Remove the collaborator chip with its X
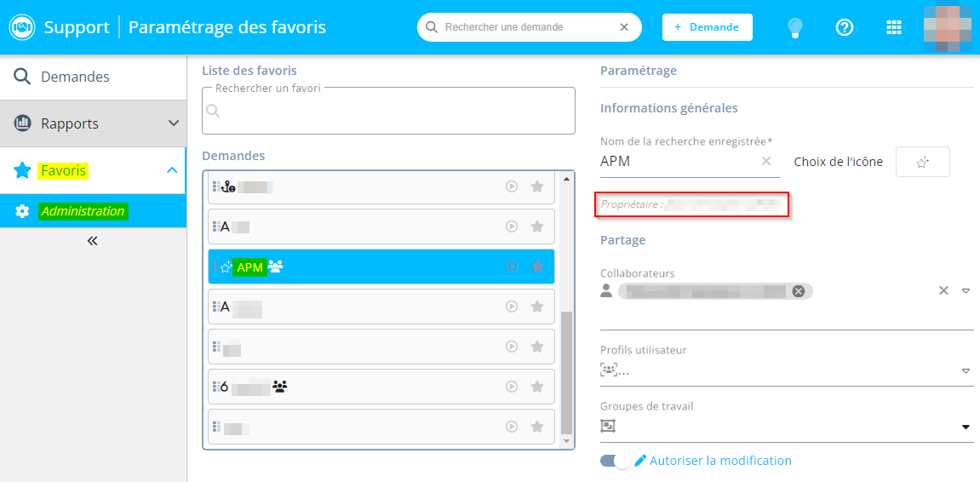 pos(798,291)
